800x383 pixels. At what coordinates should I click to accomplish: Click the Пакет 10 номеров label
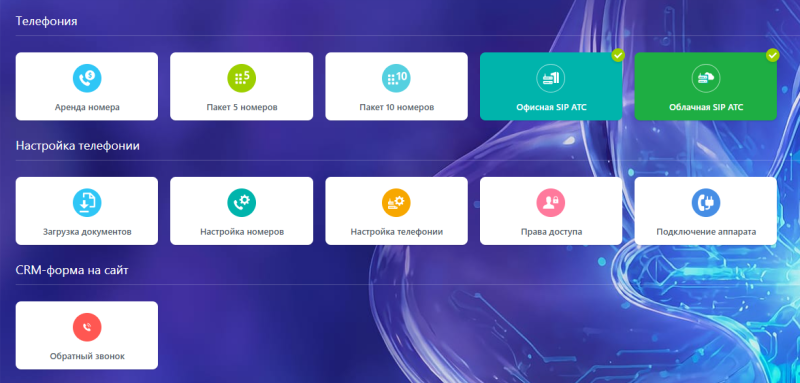(396, 108)
